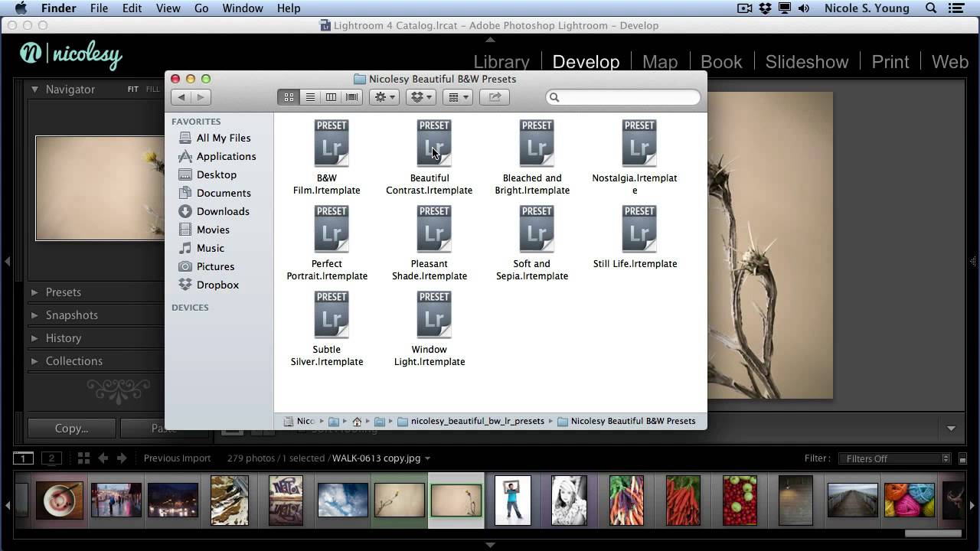Screen dimensions: 980x551
Task: Open the B&W Film.lrtemplate preset file
Action: [x=331, y=143]
